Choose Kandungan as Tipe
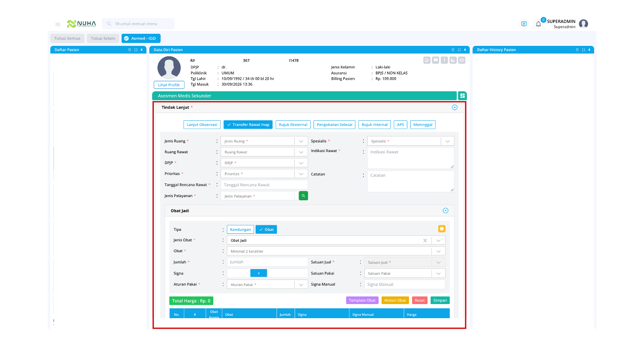644x362 pixels. tap(240, 230)
